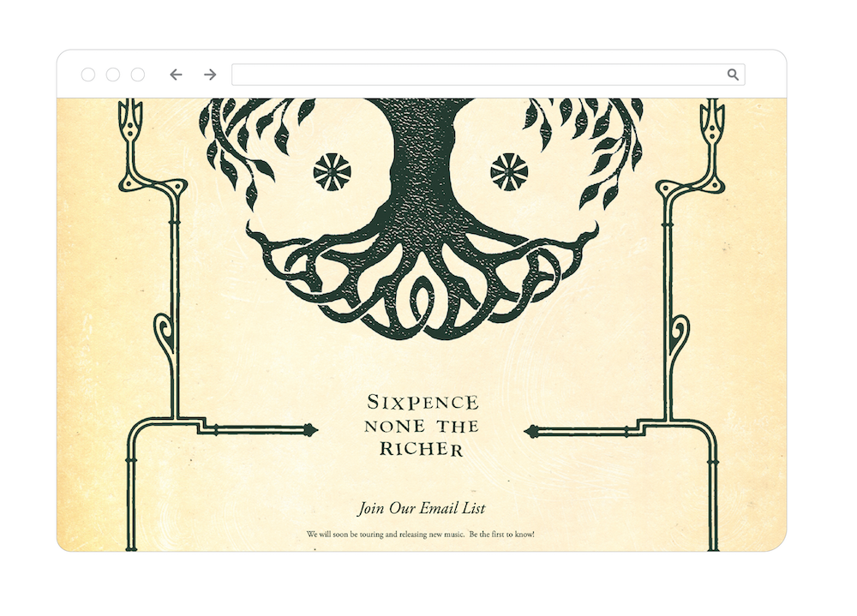Focus the browser address bar
The height and width of the screenshot is (616, 857).
coord(488,75)
